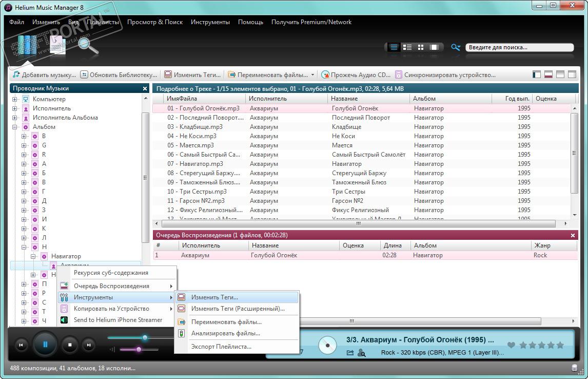
Task: Click Синхронизировать устройство toolbar button
Action: coord(445,74)
